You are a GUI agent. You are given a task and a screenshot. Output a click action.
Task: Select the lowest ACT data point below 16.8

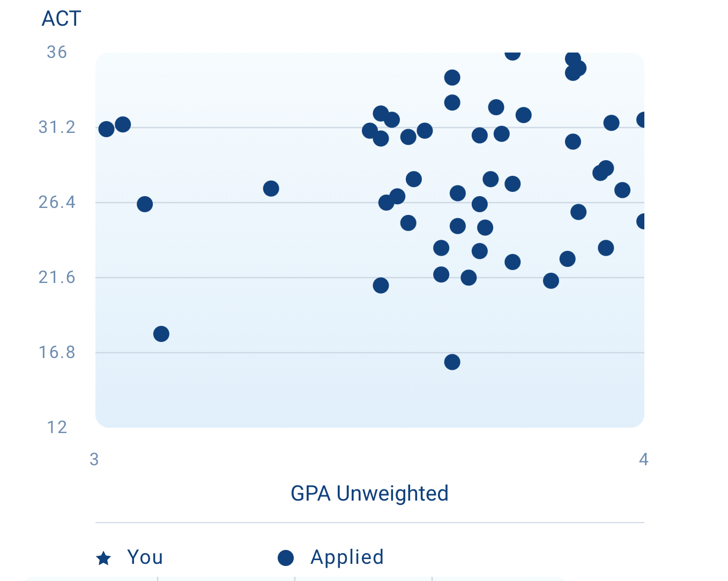click(x=452, y=362)
